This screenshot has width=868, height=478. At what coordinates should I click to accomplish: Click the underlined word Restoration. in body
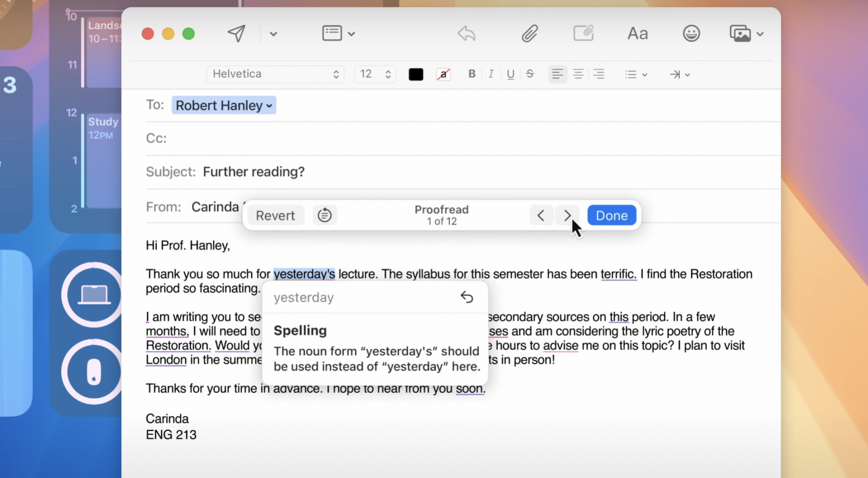(178, 346)
